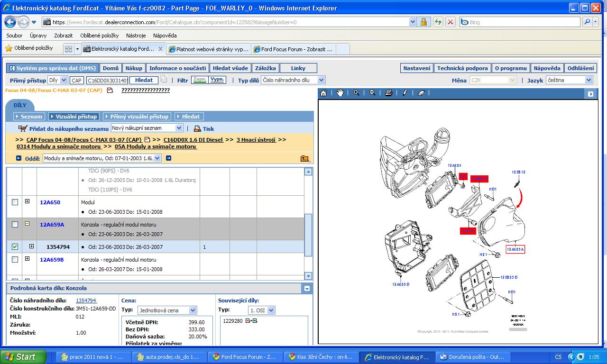Go to next section with right arrow

click(168, 158)
